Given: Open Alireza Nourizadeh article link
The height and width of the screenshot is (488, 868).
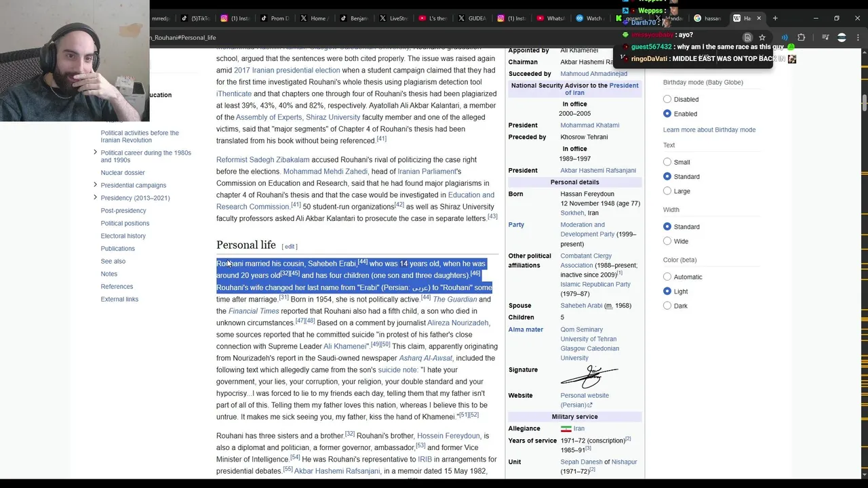Looking at the screenshot, I should pos(458,323).
